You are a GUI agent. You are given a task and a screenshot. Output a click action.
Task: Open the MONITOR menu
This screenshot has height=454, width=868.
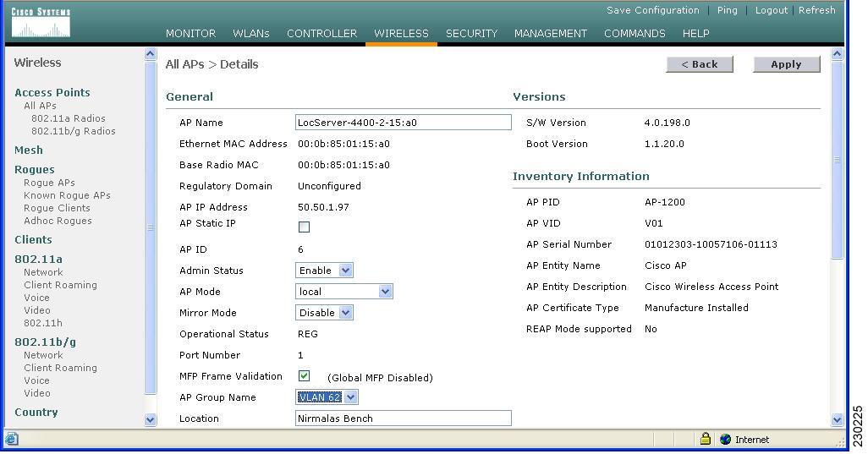pos(190,34)
